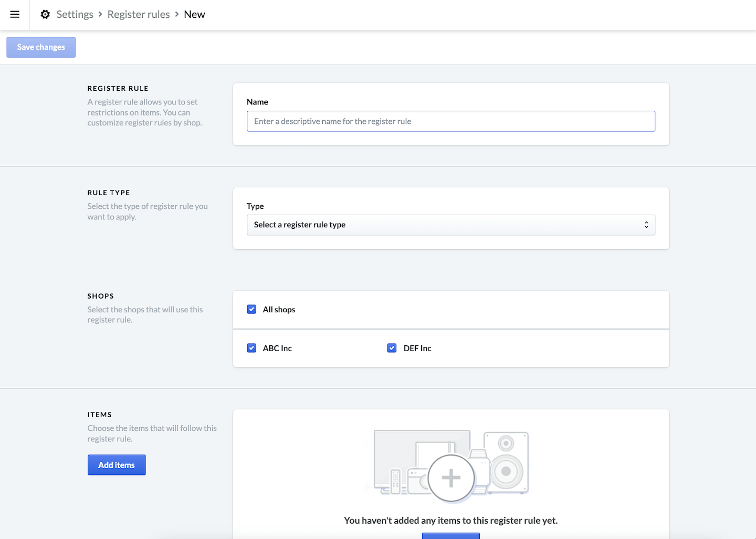This screenshot has width=756, height=539.
Task: Focus the register rule Name field
Action: pos(450,121)
